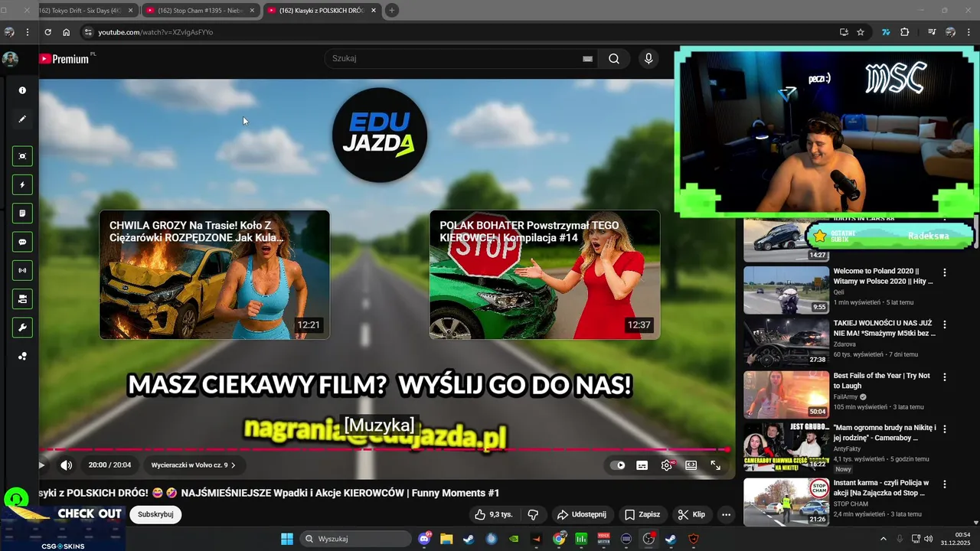Image resolution: width=980 pixels, height=551 pixels.
Task: Show hidden system tray icons chevron
Action: 883,539
